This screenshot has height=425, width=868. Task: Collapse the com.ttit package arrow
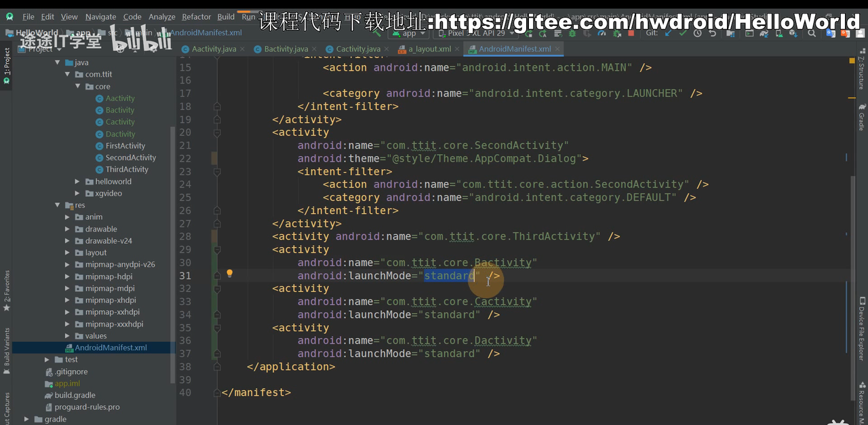point(67,75)
